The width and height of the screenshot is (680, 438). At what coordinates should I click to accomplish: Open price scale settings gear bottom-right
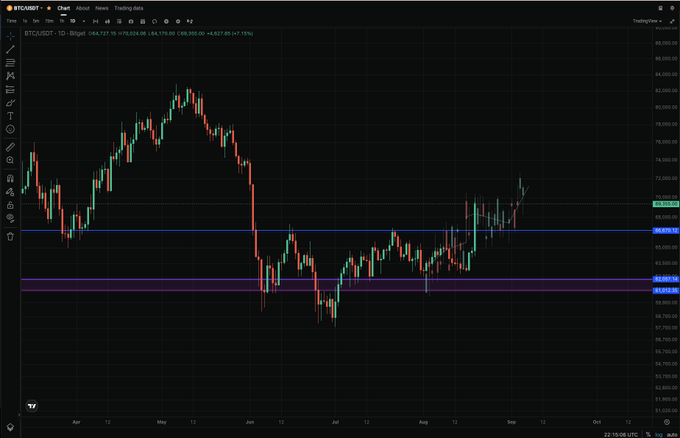pos(667,422)
